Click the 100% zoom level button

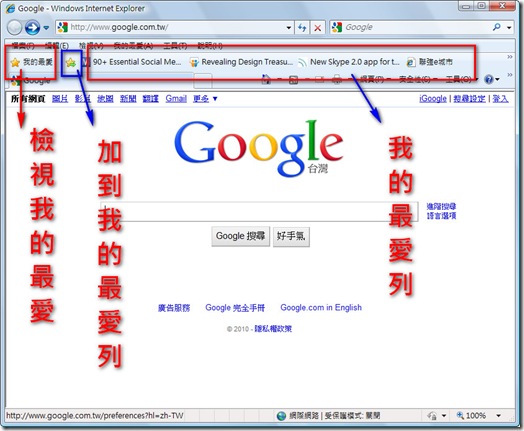[x=471, y=416]
